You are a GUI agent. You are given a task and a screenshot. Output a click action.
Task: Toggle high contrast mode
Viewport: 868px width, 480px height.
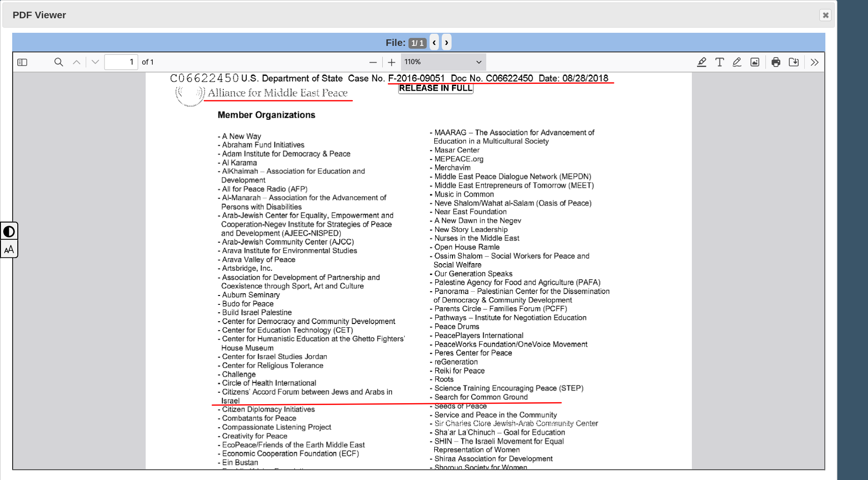coord(9,231)
